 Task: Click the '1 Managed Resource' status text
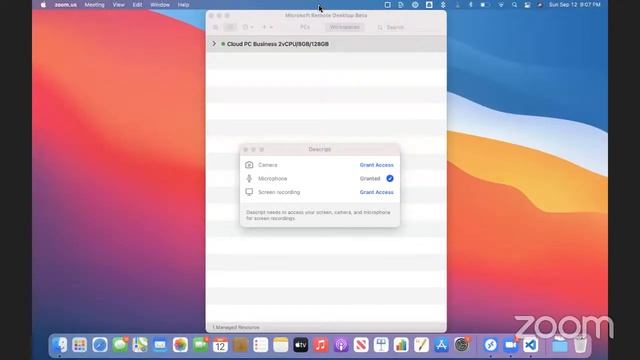point(236,327)
